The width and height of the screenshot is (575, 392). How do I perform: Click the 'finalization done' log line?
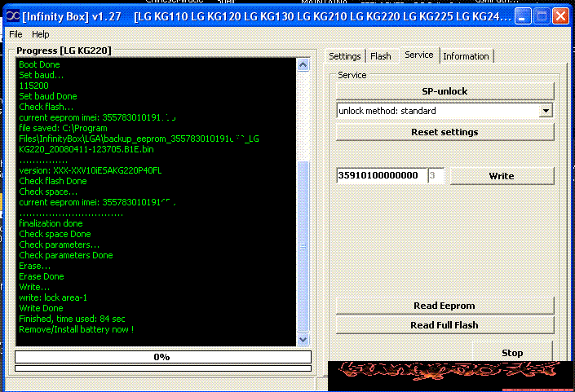click(51, 223)
